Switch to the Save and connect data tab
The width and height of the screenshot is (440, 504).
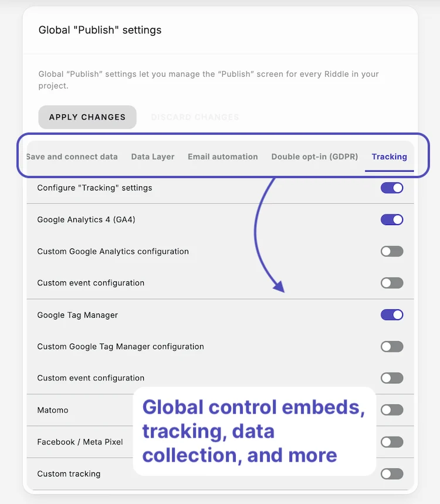pos(72,156)
